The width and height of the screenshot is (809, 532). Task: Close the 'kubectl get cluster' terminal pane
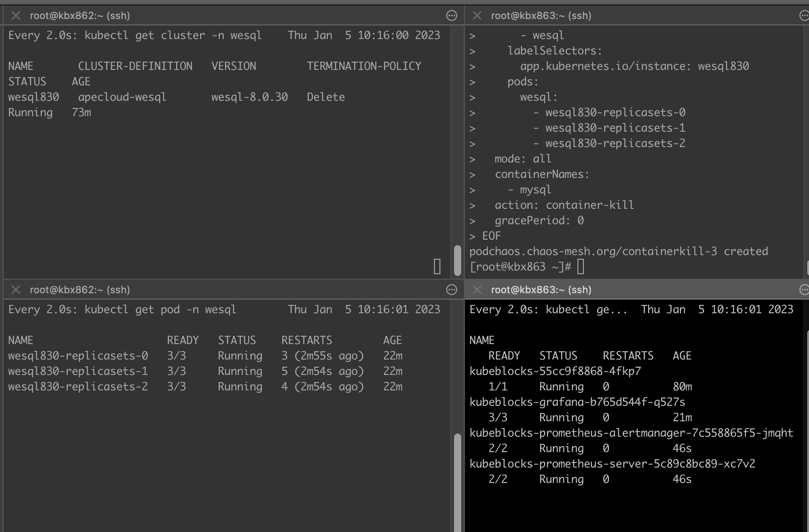16,16
